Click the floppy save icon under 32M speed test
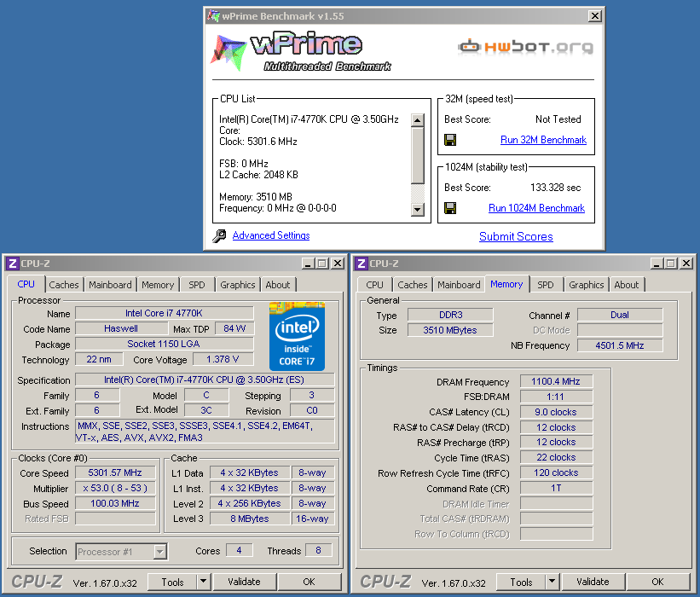 tap(450, 140)
